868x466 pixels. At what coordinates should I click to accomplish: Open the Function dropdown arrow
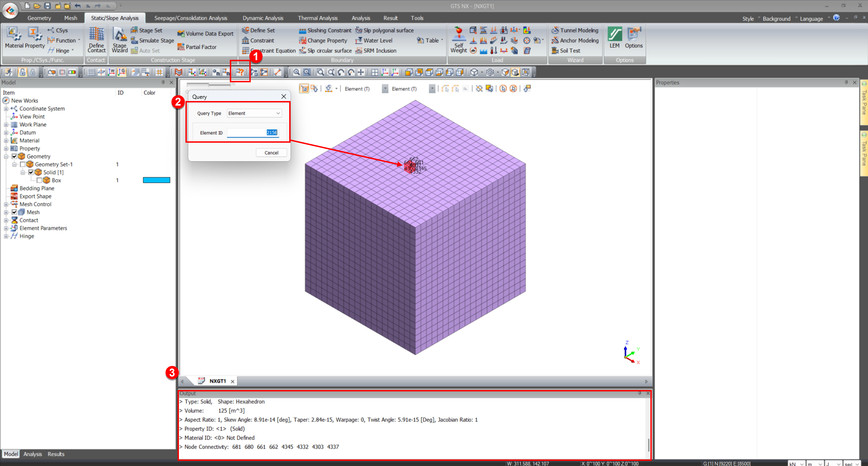(80, 40)
